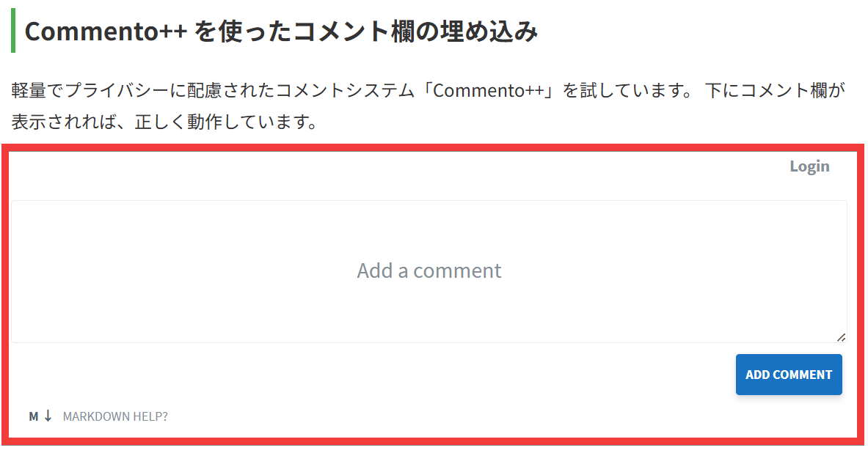Click "Commento++" in the page heading
Image resolution: width=868 pixels, height=453 pixels.
point(106,32)
